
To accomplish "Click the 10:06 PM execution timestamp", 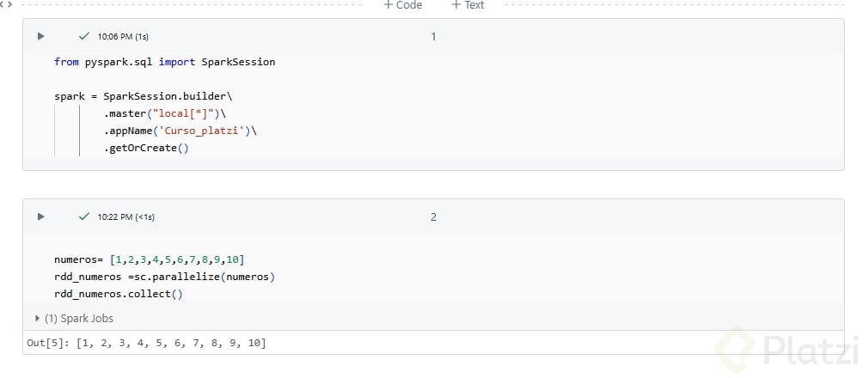I will click(x=125, y=37).
